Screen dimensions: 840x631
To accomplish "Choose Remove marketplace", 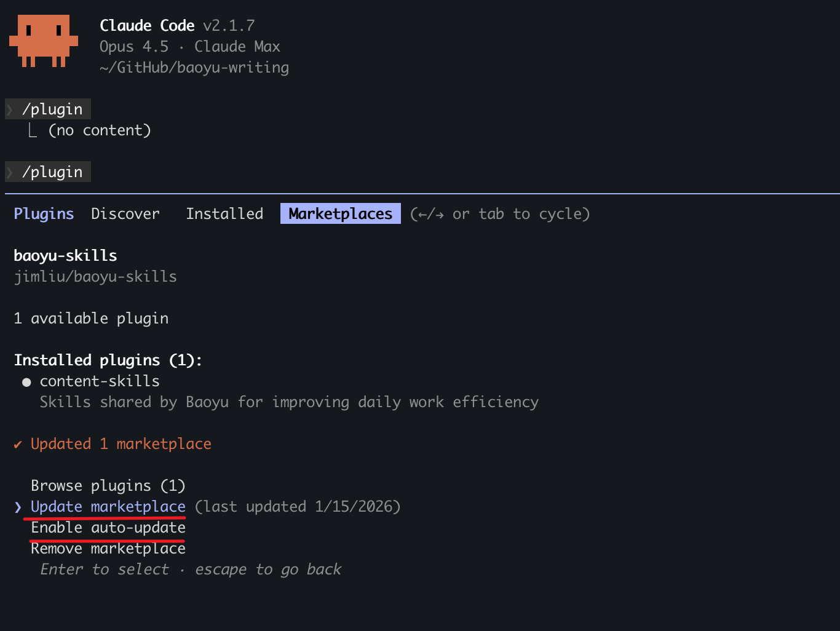I will tap(108, 548).
